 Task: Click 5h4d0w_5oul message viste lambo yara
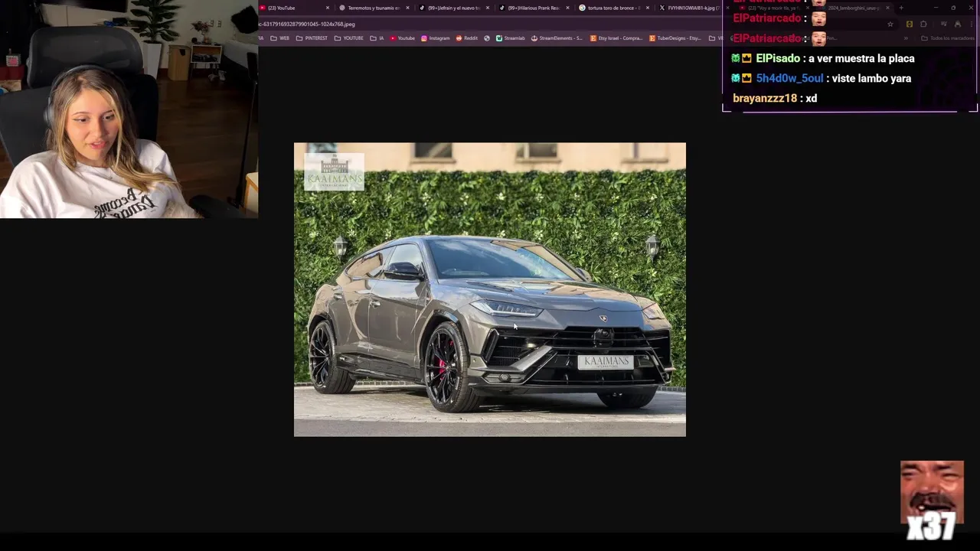click(x=822, y=78)
